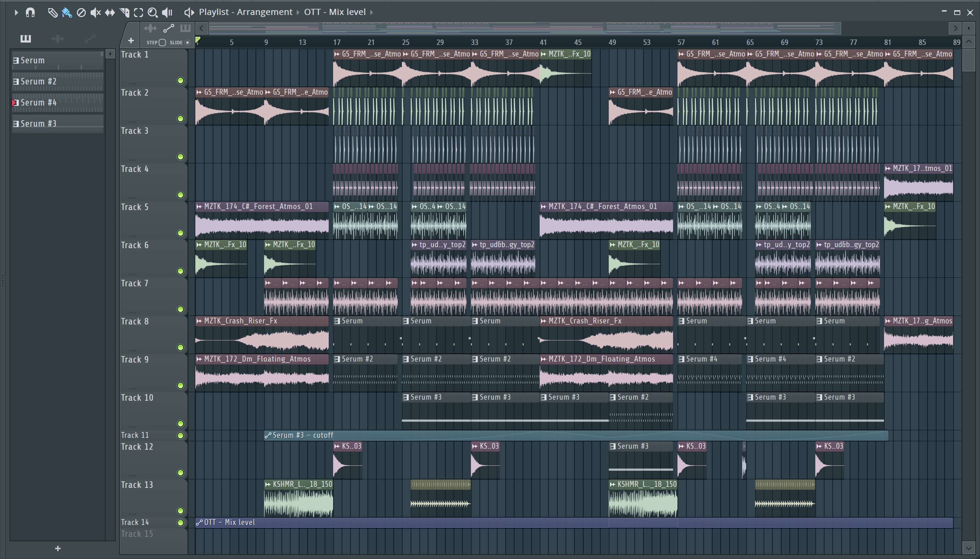Toggle SLIDE mode
Viewport: 980px width, 559px height.
coord(187,42)
